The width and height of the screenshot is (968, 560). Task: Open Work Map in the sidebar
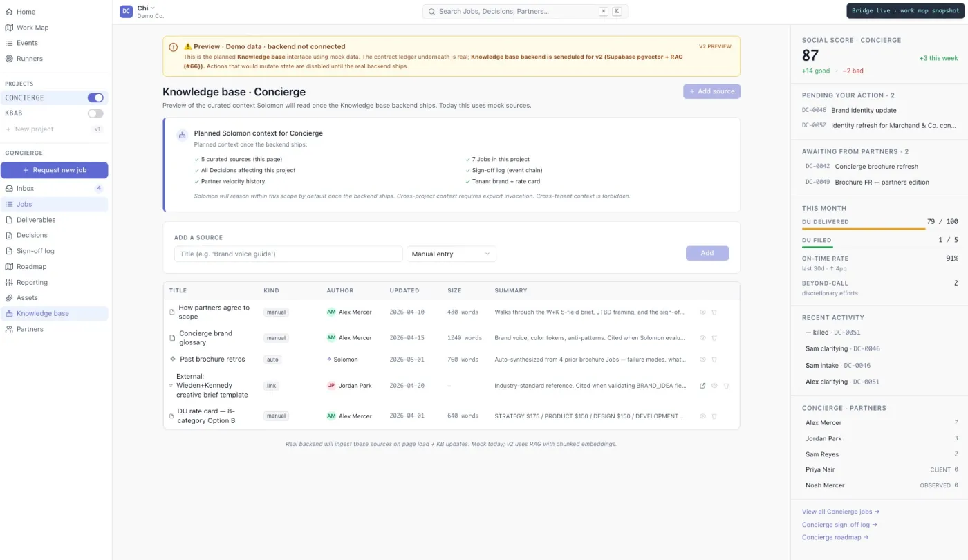click(32, 28)
